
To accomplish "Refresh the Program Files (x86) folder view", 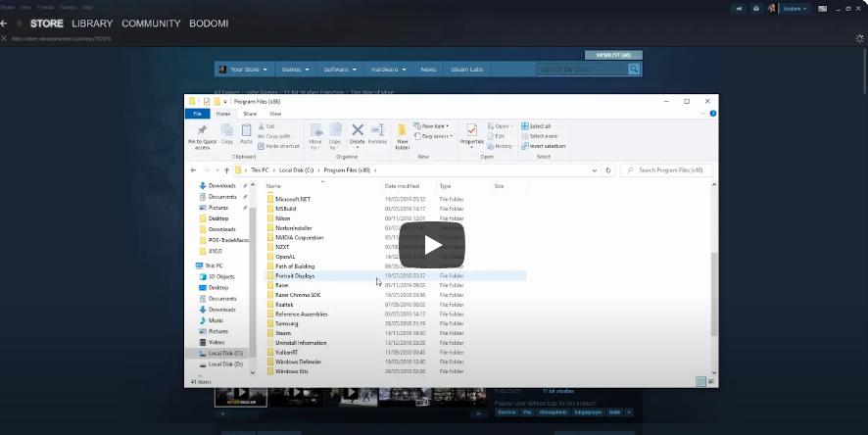I will click(x=607, y=170).
